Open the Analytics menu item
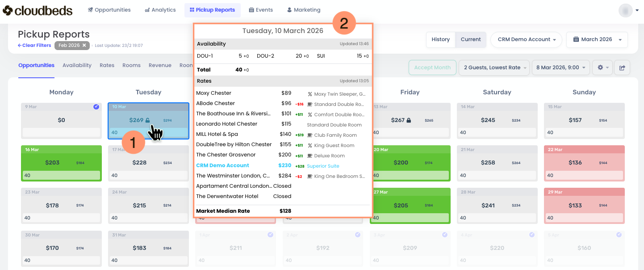The width and height of the screenshot is (644, 270). [x=160, y=10]
